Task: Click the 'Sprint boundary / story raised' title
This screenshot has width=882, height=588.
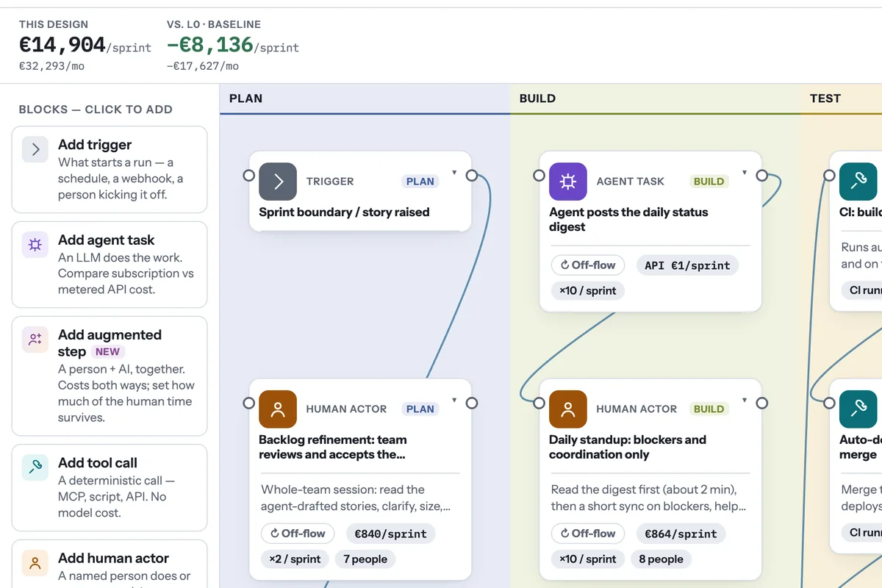Action: [x=344, y=212]
